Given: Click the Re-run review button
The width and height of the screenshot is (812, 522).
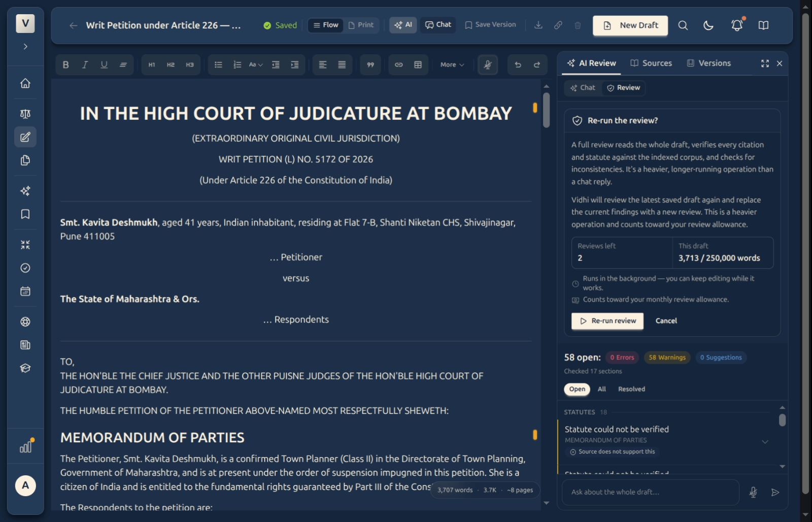Looking at the screenshot, I should [x=607, y=321].
